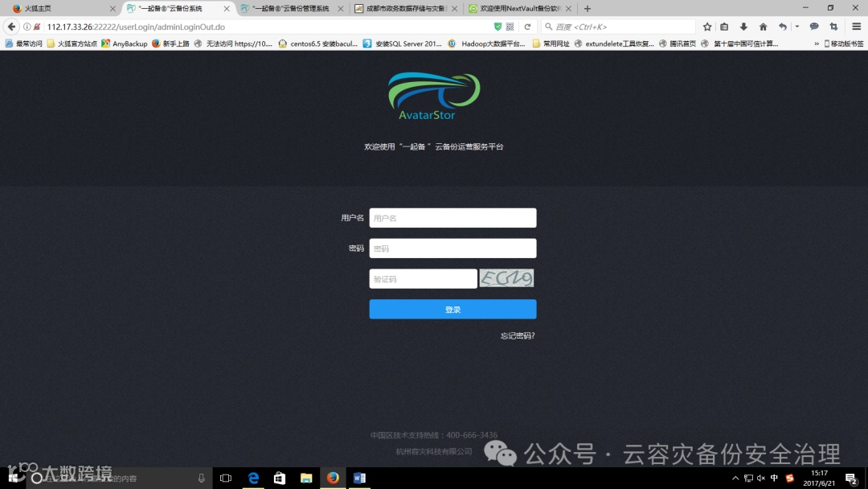Click the URL address field
The height and width of the screenshot is (489, 868).
click(x=266, y=27)
